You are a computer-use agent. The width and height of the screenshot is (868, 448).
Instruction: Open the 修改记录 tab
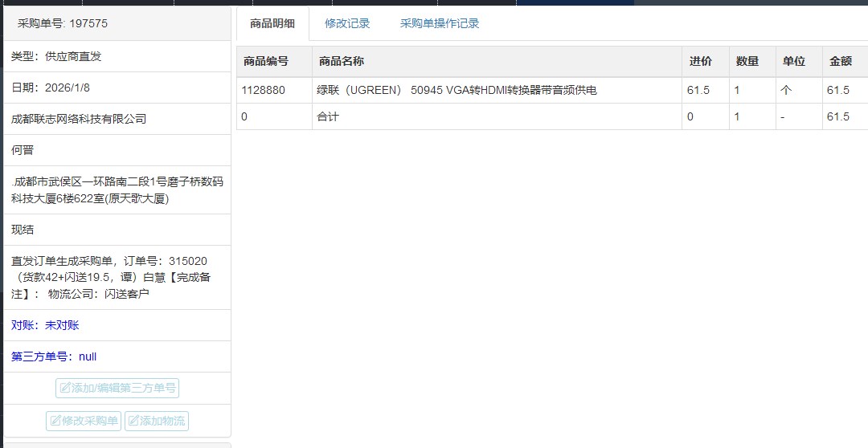347,24
